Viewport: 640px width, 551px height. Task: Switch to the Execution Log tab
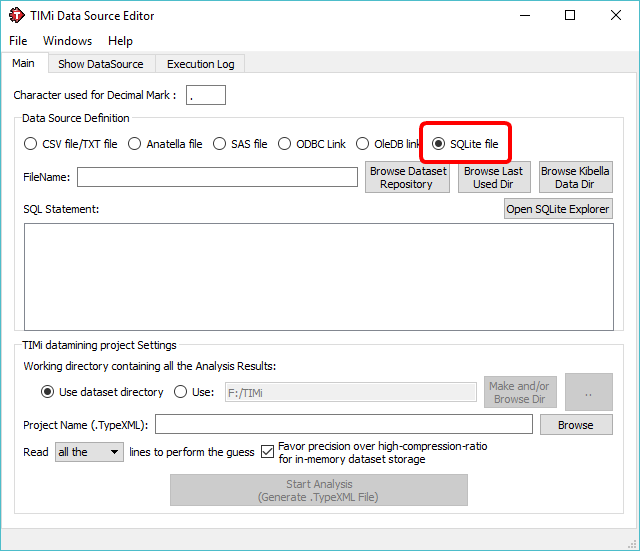[200, 64]
